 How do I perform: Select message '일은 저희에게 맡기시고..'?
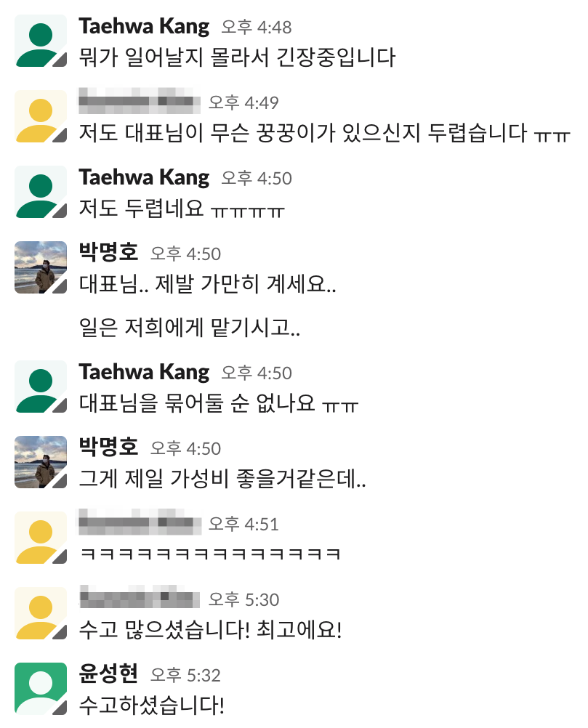pyautogui.click(x=190, y=328)
